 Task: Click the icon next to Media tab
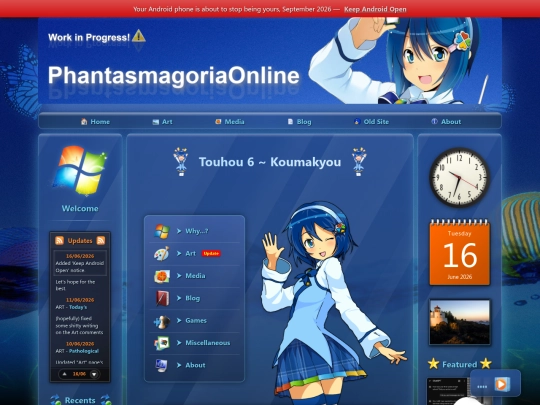218,122
